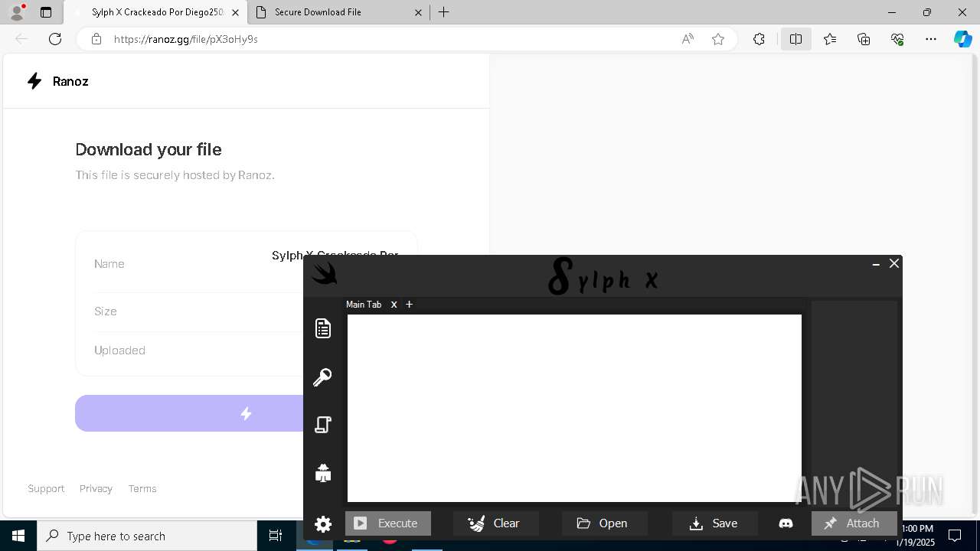The width and height of the screenshot is (980, 551).
Task: Click 'Download your file' heading
Action: point(149,149)
